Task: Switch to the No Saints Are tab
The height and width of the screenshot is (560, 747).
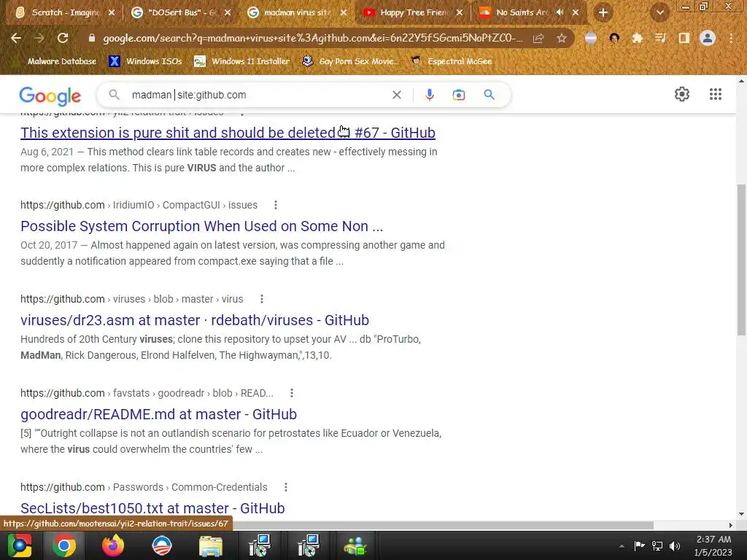Action: pos(520,12)
